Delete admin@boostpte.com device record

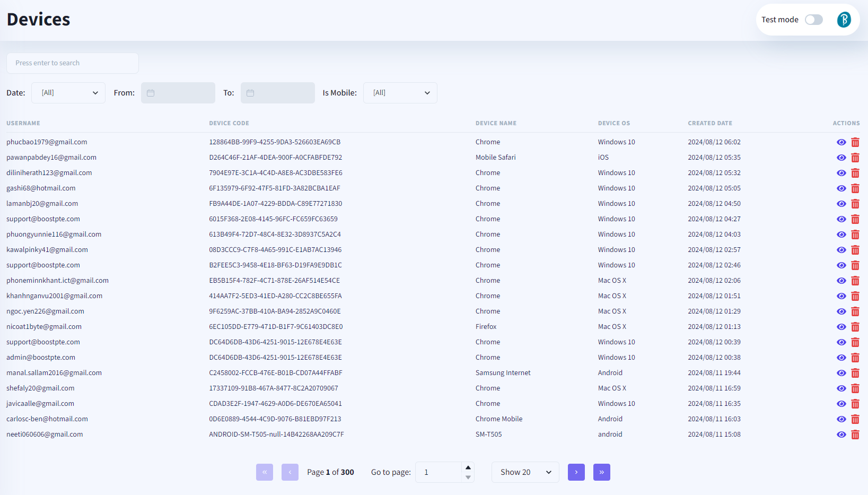tap(855, 358)
